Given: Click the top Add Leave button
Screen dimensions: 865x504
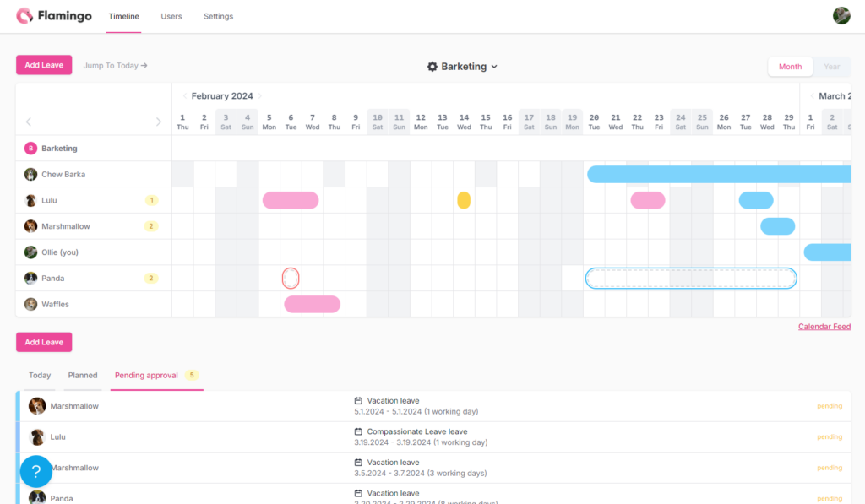Looking at the screenshot, I should point(44,65).
